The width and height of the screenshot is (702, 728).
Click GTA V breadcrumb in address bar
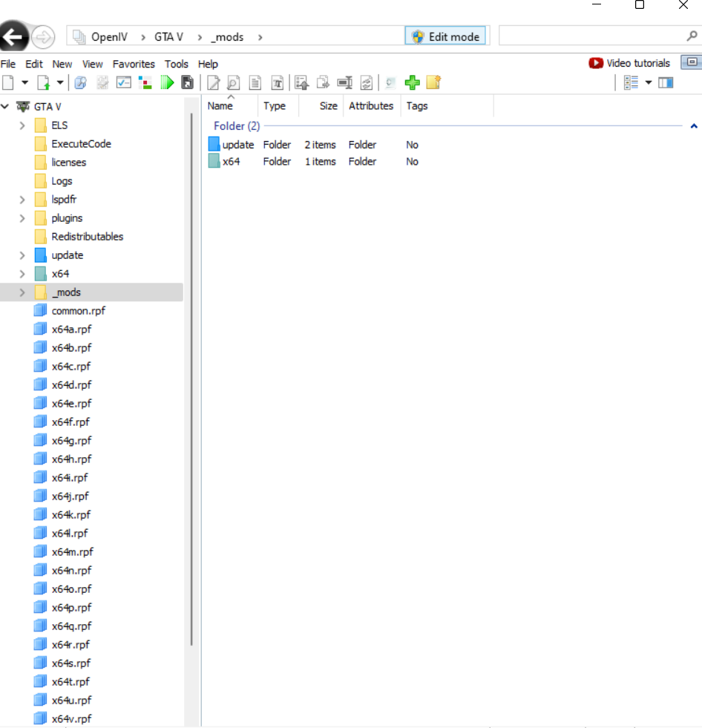pyautogui.click(x=168, y=36)
